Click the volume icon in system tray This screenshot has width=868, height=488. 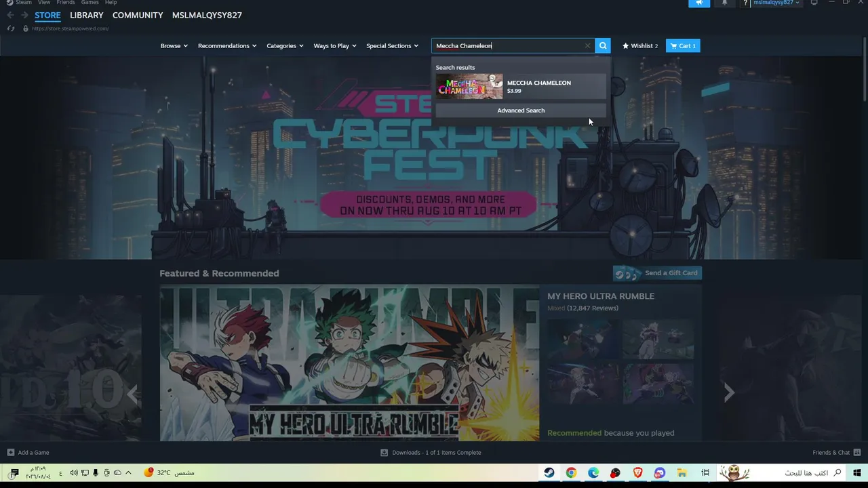[74, 472]
